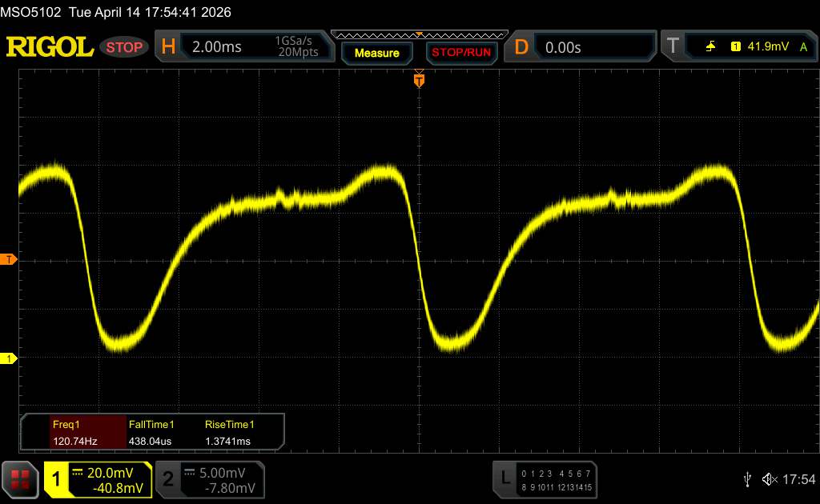Click the T trigger settings icon
The height and width of the screenshot is (504, 820).
point(673,47)
